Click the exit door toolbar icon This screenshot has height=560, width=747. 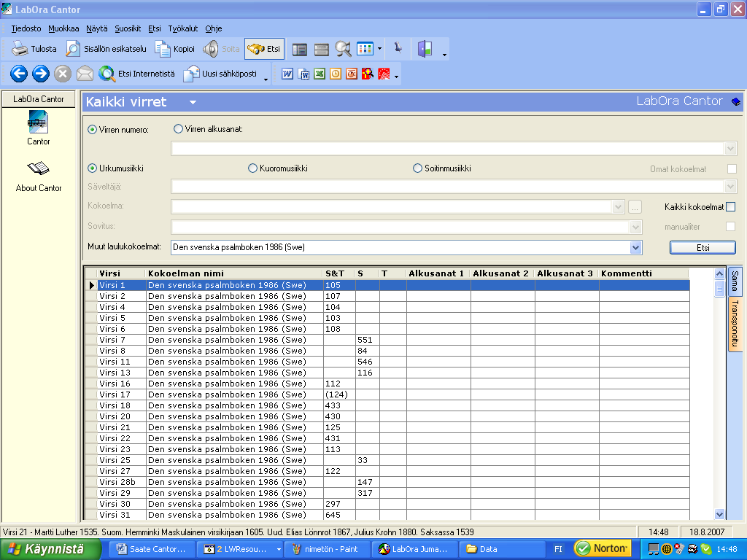click(425, 49)
